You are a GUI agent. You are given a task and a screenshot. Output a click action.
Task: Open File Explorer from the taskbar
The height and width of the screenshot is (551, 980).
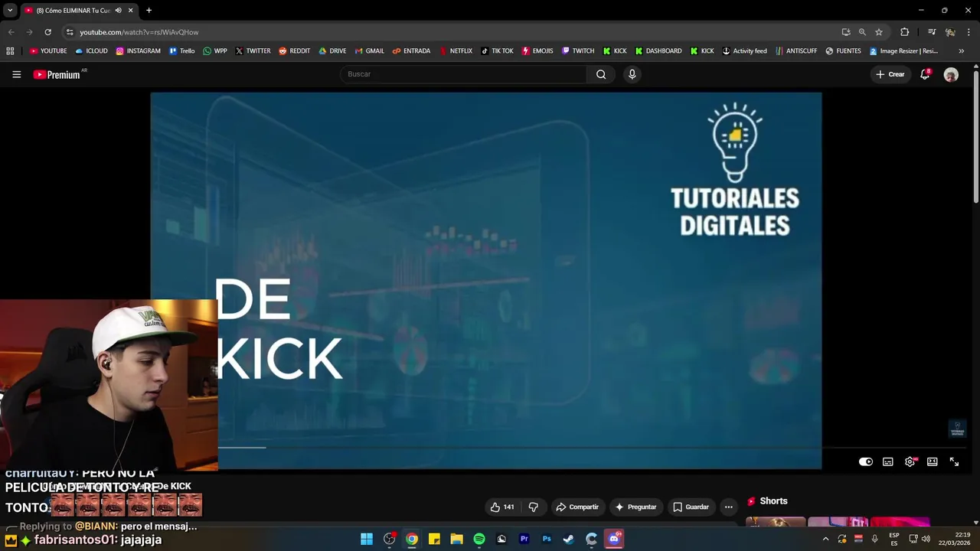pyautogui.click(x=456, y=539)
